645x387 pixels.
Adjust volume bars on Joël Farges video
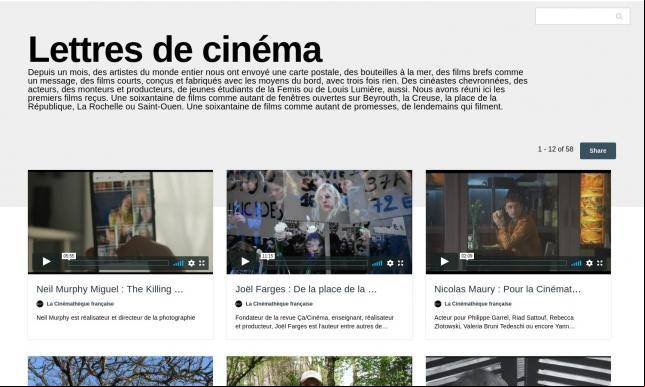pos(377,263)
